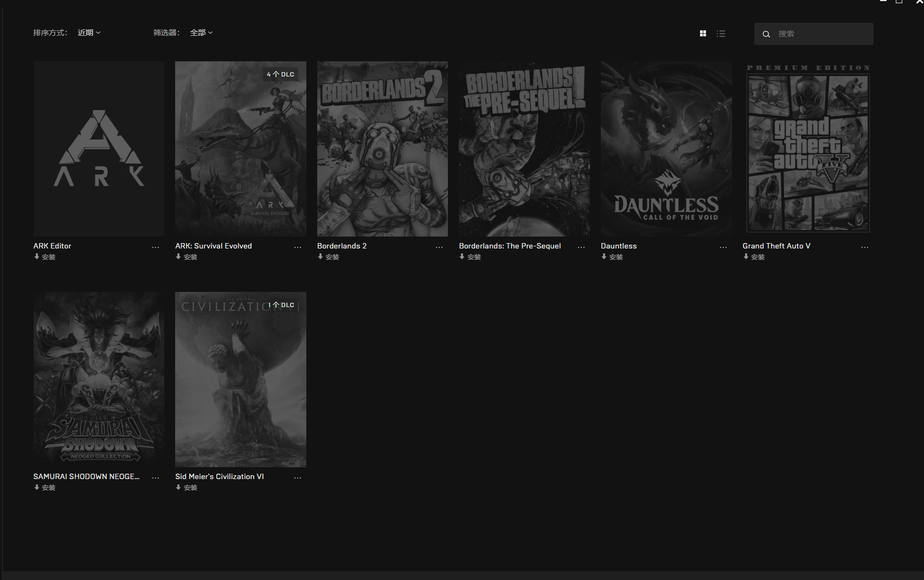924x580 pixels.
Task: Open the Borderlands 2 cover art
Action: [382, 149]
